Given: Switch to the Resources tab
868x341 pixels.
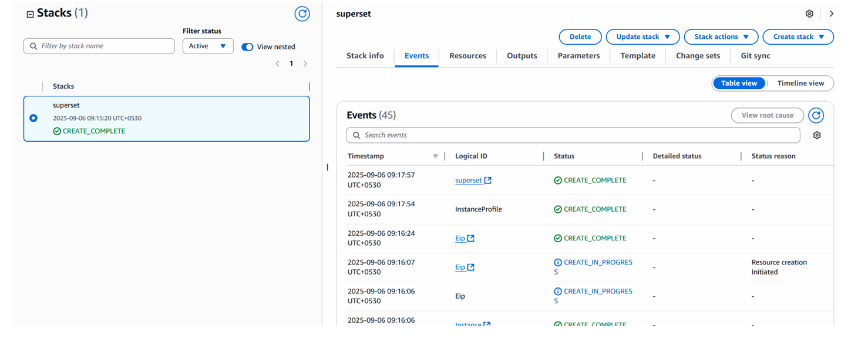Looking at the screenshot, I should tap(467, 56).
